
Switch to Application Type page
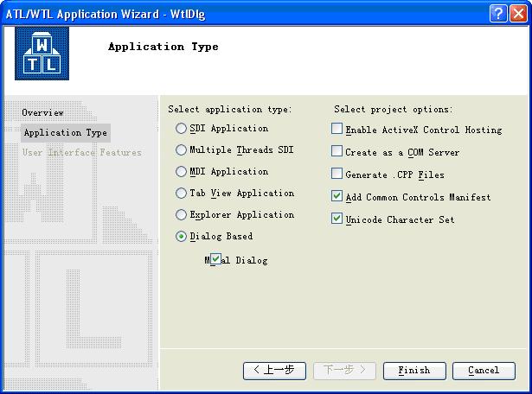(x=66, y=133)
